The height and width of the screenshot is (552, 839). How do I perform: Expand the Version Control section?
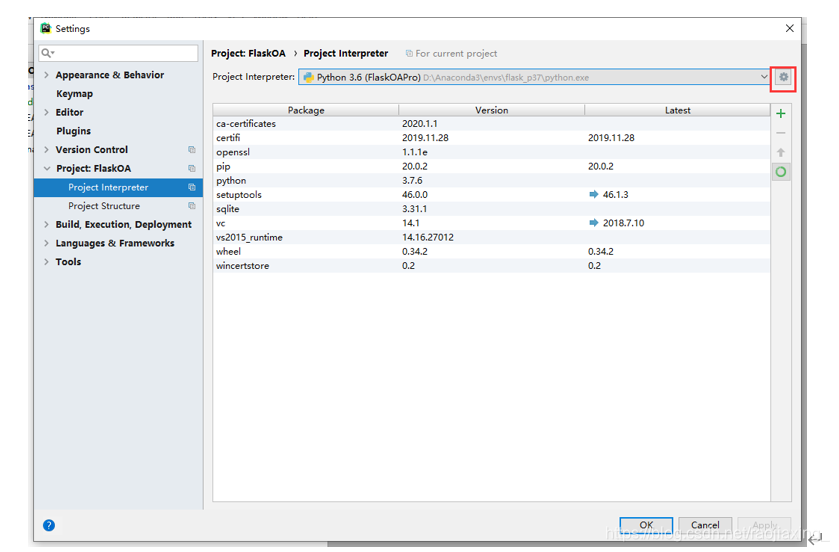pos(46,150)
